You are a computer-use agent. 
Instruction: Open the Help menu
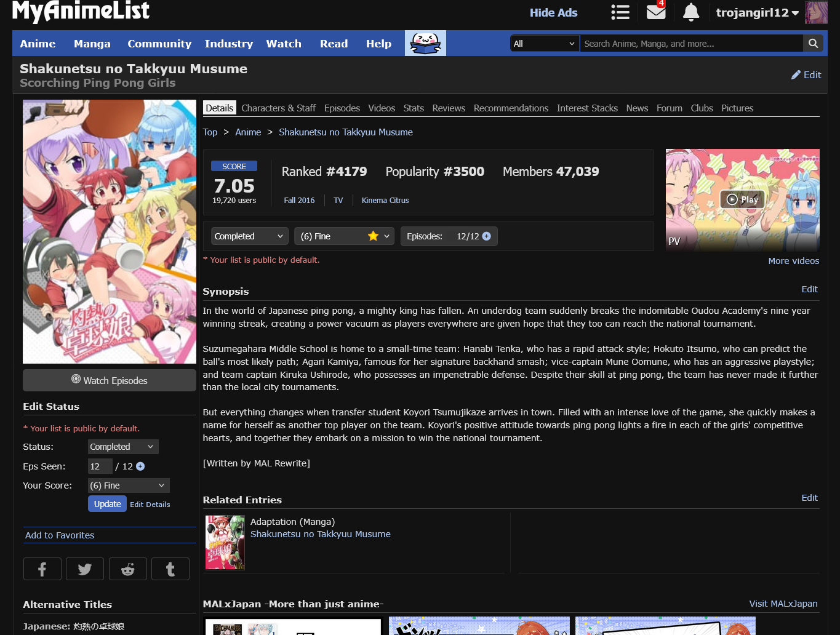coord(378,44)
